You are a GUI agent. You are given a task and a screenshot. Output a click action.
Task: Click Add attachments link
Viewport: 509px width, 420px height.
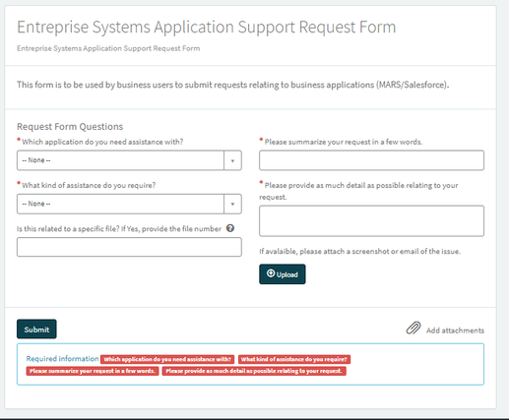tap(455, 330)
